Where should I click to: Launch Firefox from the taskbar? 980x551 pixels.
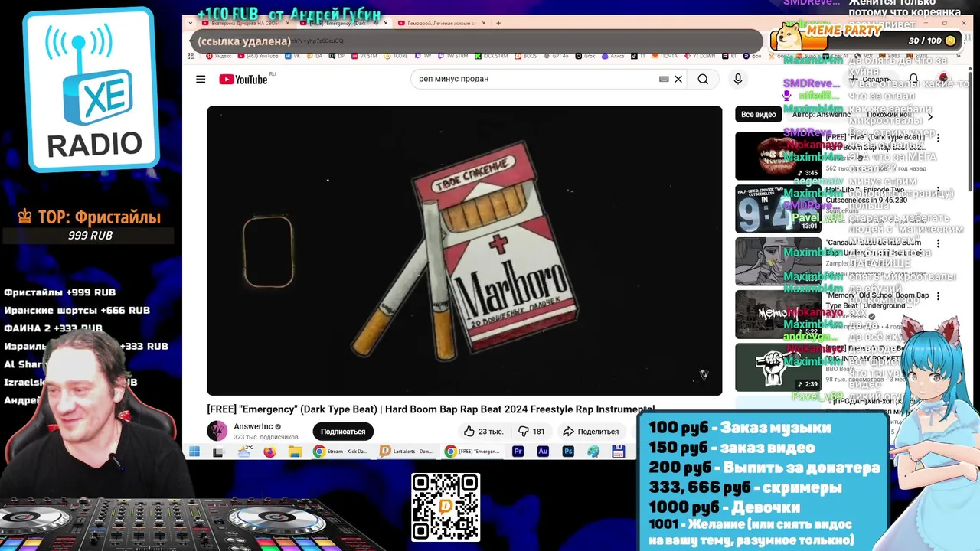tap(269, 452)
